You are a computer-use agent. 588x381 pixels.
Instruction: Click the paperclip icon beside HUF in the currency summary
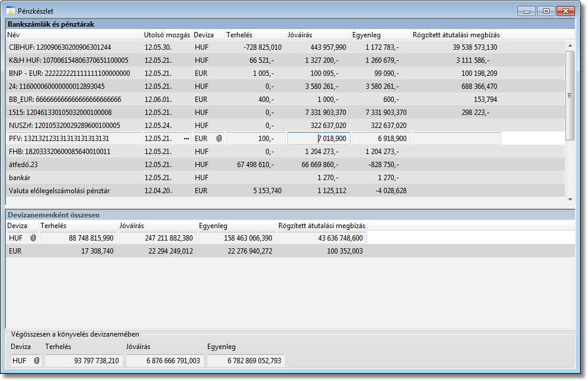point(33,238)
